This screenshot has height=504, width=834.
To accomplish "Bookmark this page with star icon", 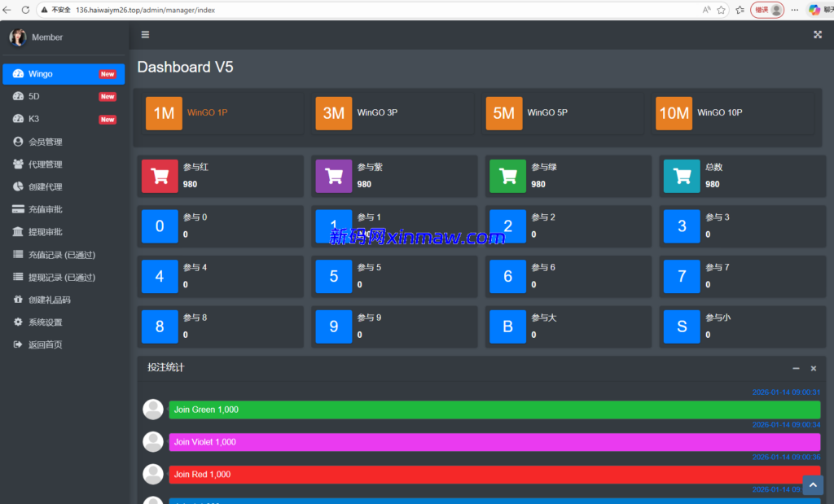I will tap(721, 10).
